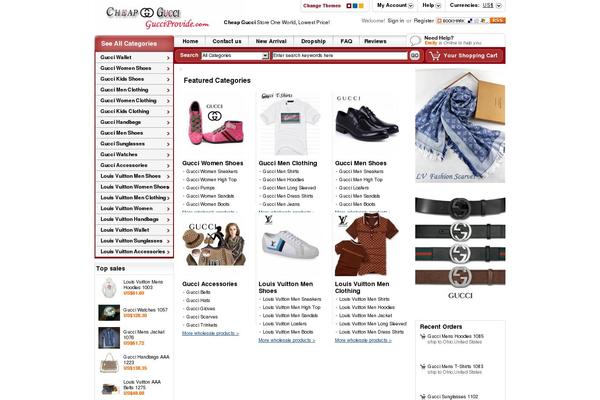
Task: Open Louis Vuitton Men Shoes sidebar category
Action: (134, 176)
